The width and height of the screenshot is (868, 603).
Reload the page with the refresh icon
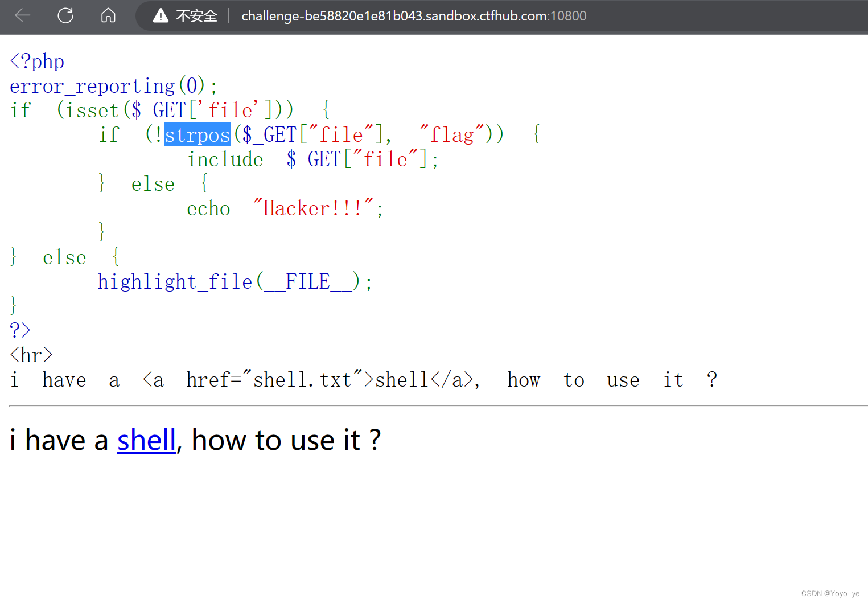(x=65, y=15)
